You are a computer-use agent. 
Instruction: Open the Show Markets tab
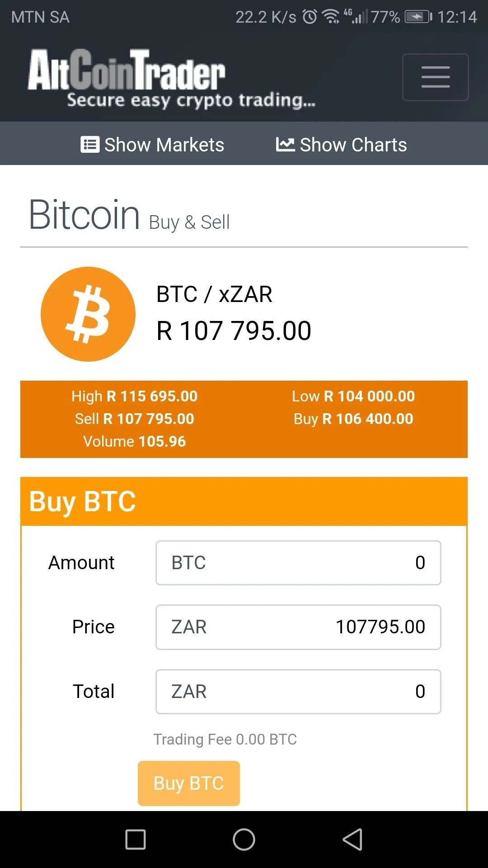153,145
